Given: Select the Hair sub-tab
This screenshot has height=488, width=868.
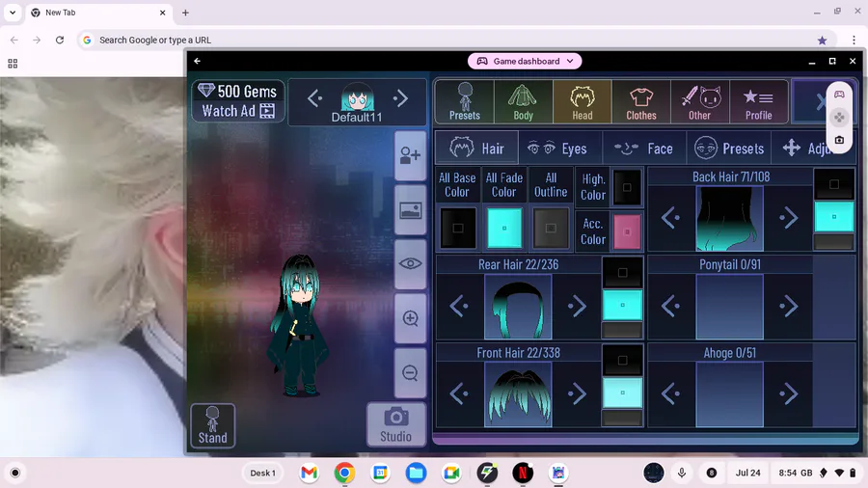Looking at the screenshot, I should (x=476, y=149).
